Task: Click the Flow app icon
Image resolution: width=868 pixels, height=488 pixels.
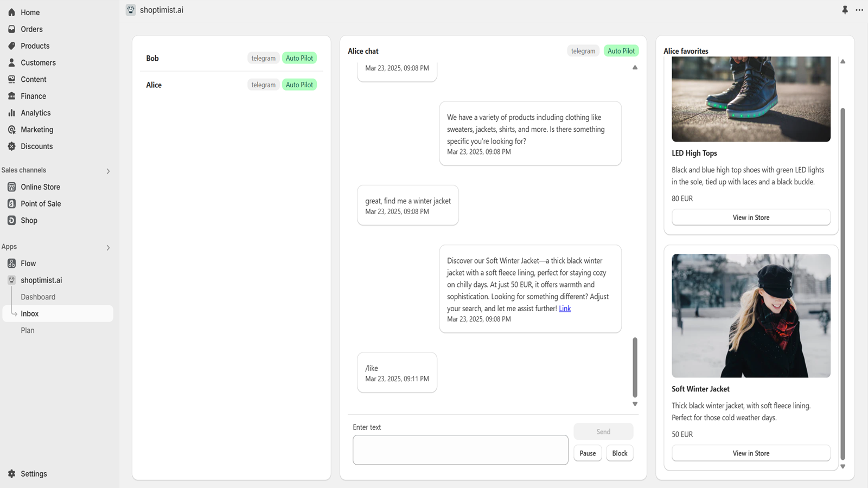Action: [12, 264]
